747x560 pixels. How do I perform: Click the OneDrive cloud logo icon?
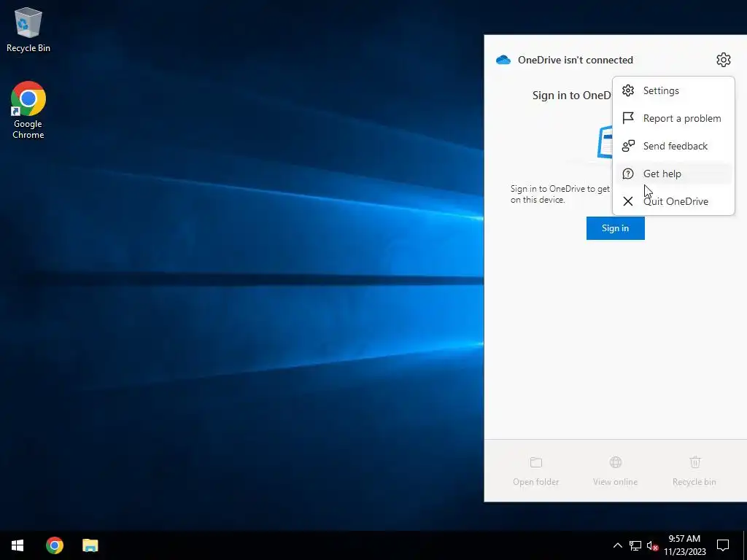point(503,60)
